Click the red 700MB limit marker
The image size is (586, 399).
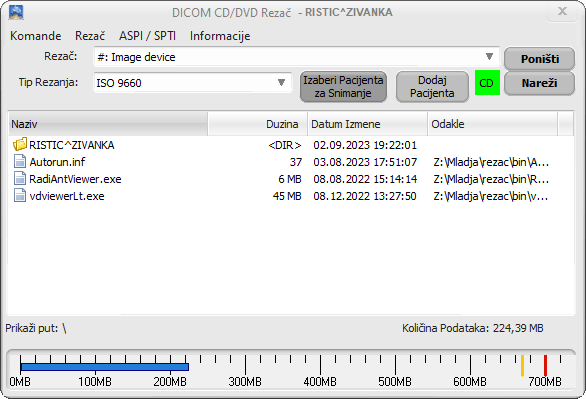(x=545, y=364)
